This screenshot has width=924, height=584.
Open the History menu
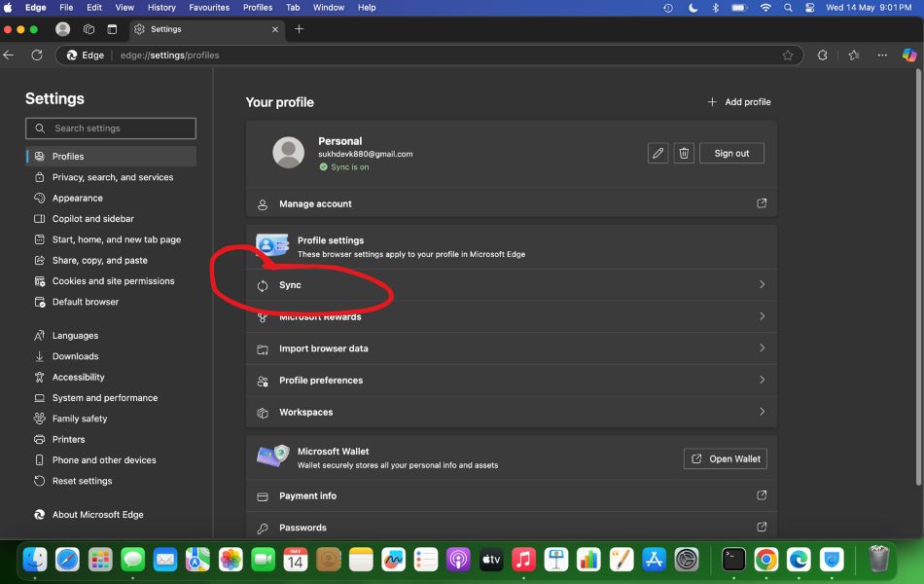point(161,8)
